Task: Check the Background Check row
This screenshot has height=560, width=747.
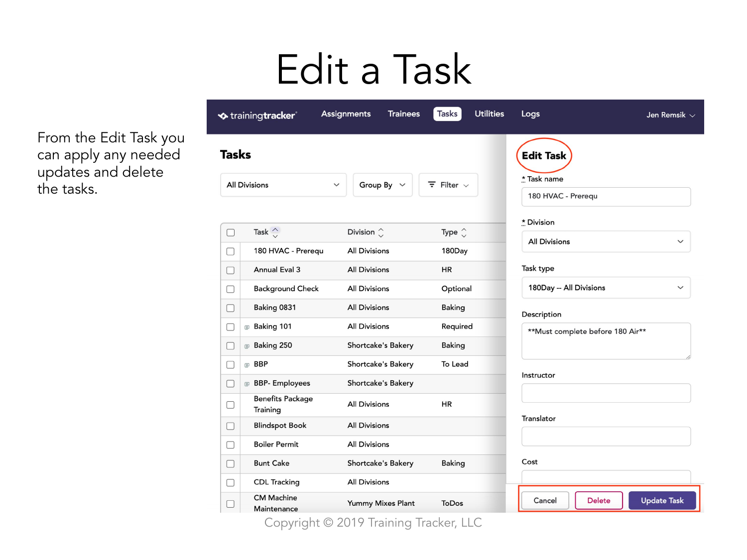Action: (231, 289)
